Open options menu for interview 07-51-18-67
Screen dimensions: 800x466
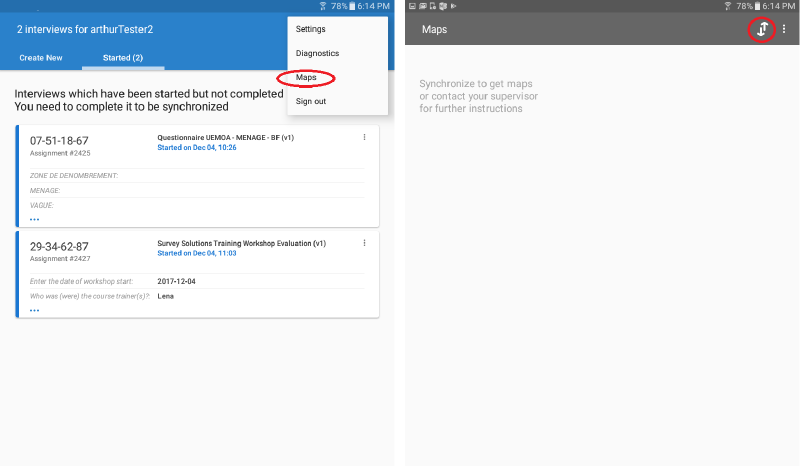[x=364, y=138]
